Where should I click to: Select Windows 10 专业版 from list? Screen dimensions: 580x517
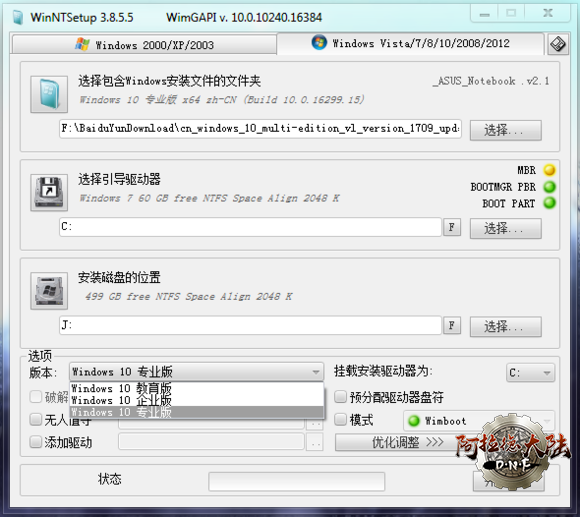196,412
